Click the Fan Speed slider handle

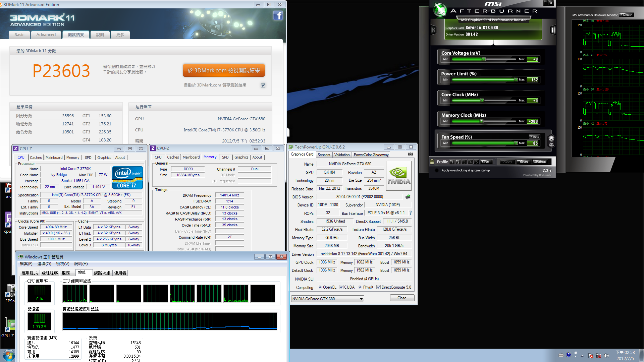(516, 143)
